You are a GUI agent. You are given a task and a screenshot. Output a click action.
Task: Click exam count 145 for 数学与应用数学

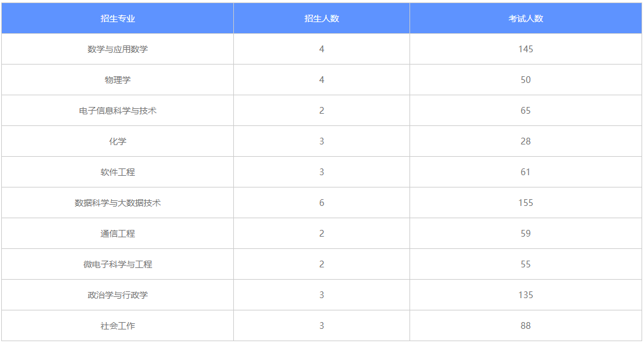click(x=526, y=49)
